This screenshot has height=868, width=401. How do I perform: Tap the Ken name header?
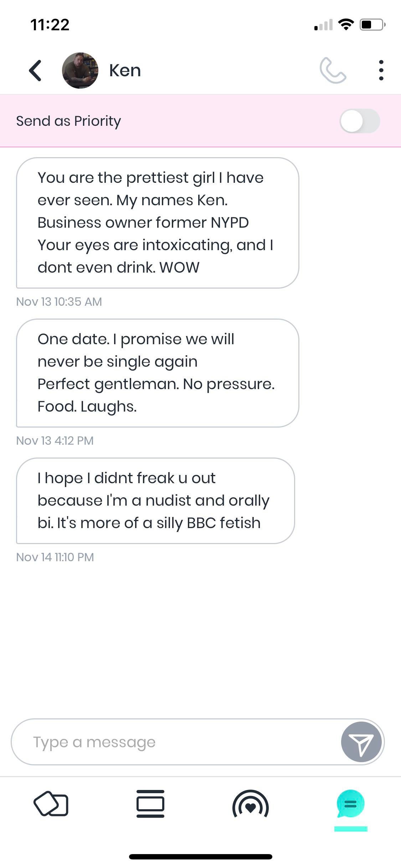(125, 71)
